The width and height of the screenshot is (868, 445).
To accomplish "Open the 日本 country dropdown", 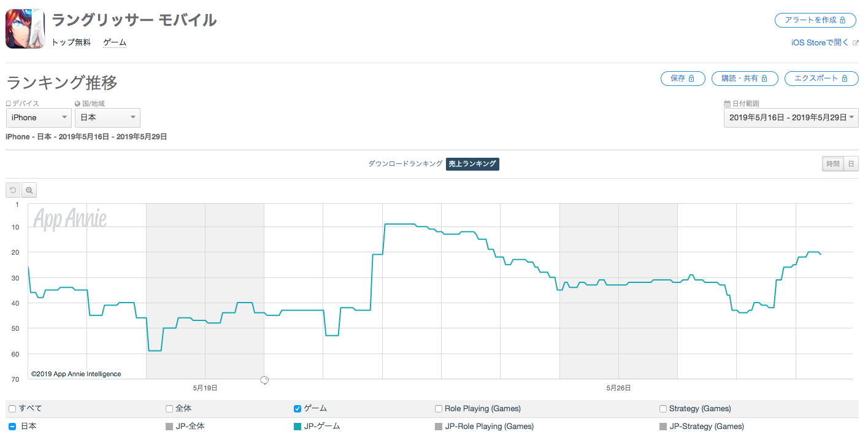I will [x=107, y=118].
